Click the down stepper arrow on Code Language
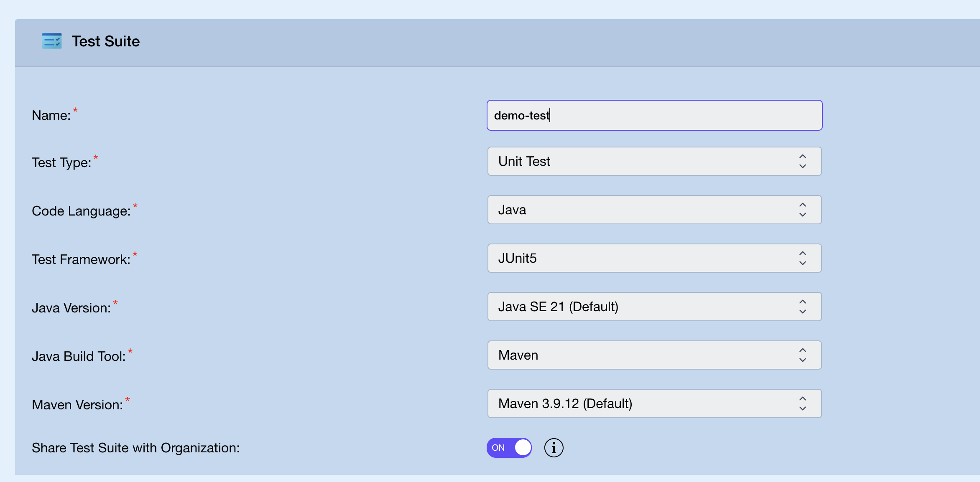 (x=802, y=215)
